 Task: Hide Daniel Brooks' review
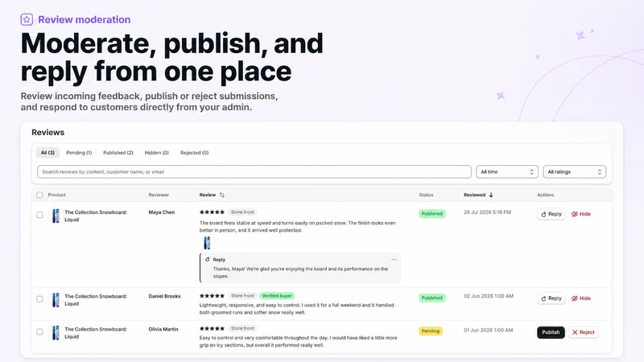click(581, 298)
